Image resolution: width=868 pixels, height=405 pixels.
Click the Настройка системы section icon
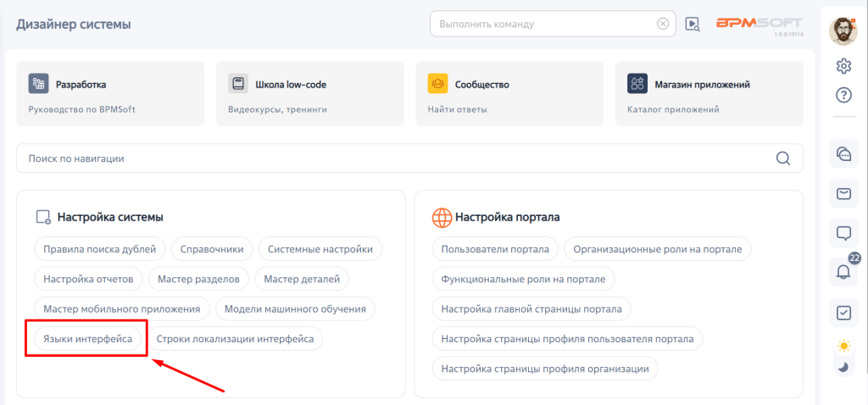tap(44, 218)
